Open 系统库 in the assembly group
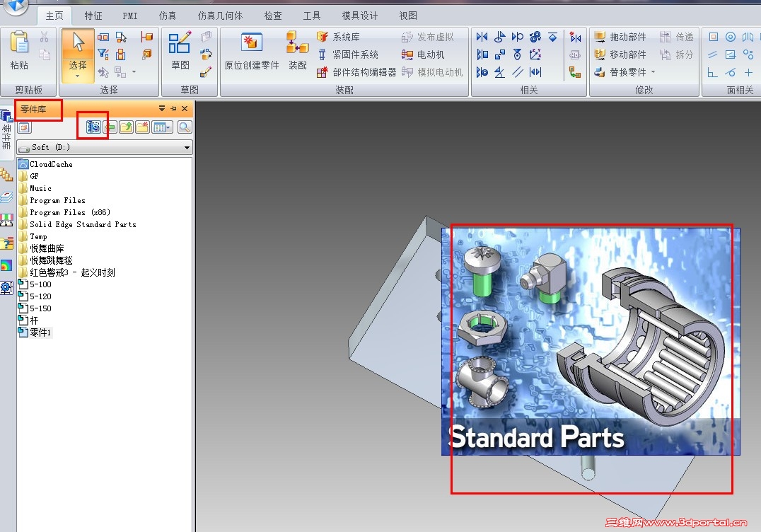 pos(338,37)
